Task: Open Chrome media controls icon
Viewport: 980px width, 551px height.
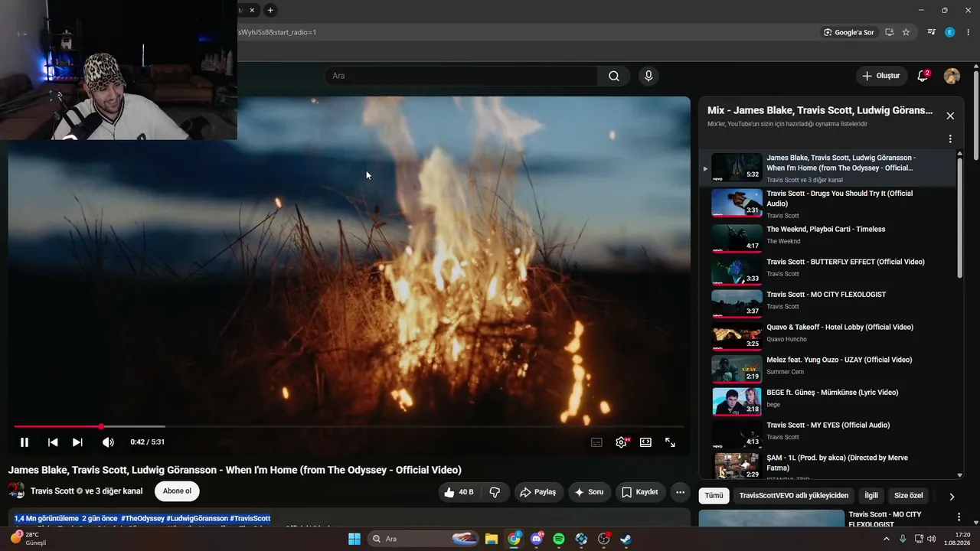Action: coord(931,32)
